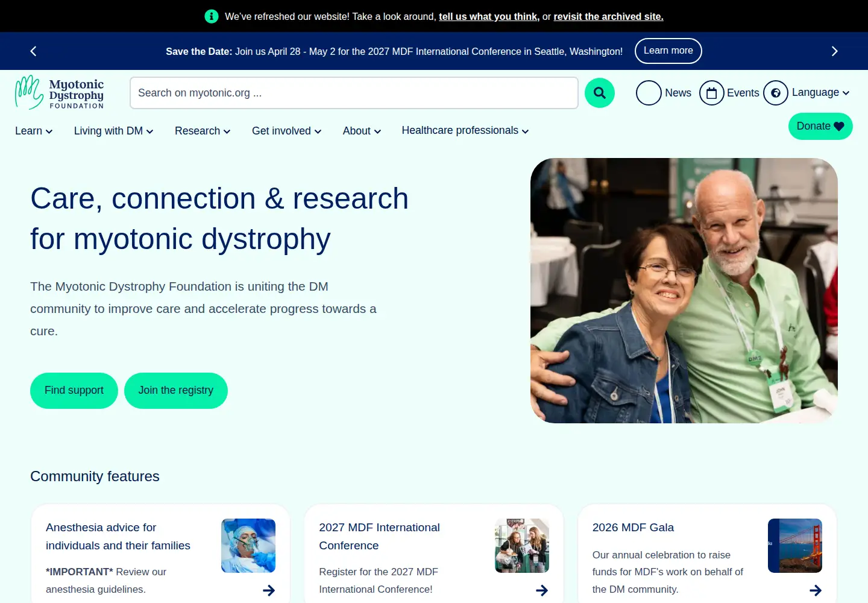Click the Golden Gate Bridge gala thumbnail

coord(795,546)
